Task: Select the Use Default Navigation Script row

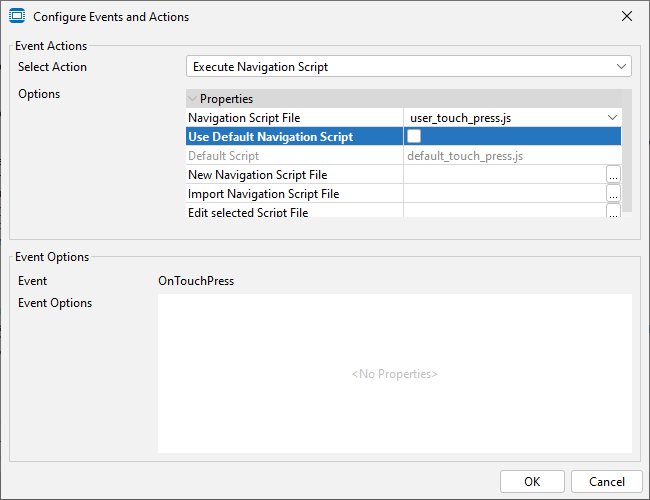Action: [x=403, y=136]
